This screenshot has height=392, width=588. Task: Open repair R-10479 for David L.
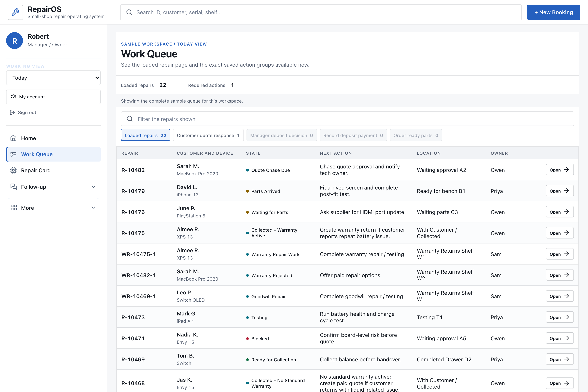559,191
